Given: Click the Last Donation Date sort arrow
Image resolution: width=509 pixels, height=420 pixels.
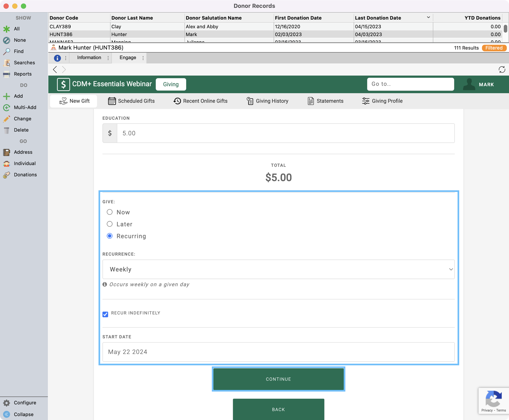Looking at the screenshot, I should pyautogui.click(x=428, y=17).
